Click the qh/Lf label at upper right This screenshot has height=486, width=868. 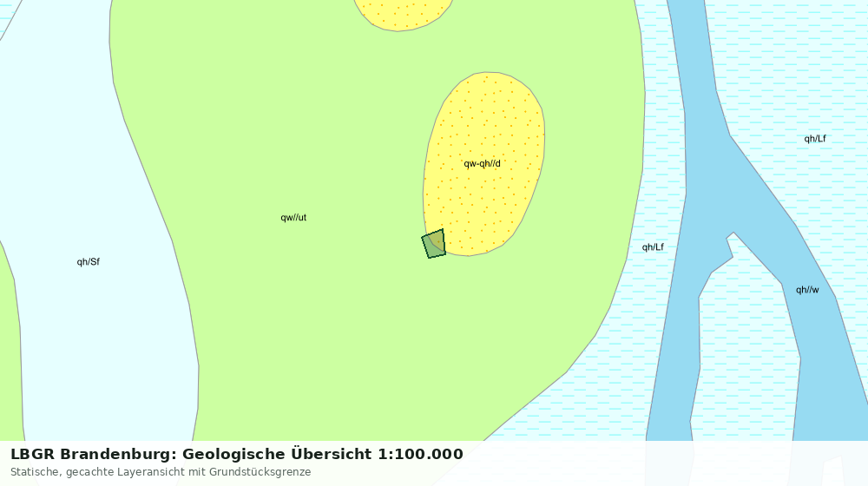pos(815,139)
